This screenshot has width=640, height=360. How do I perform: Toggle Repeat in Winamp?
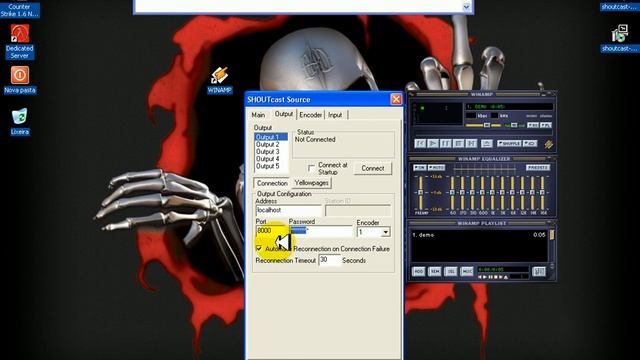[x=530, y=143]
